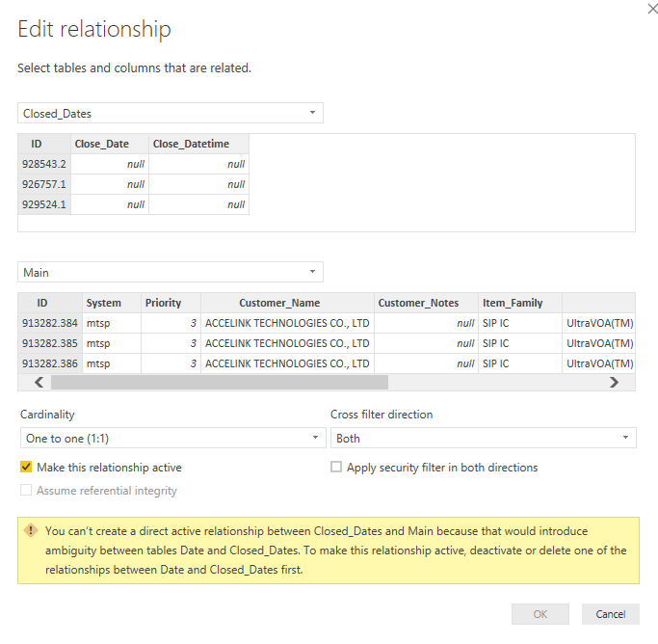Click the cell 913282.385
The width and height of the screenshot is (658, 644).
click(50, 343)
